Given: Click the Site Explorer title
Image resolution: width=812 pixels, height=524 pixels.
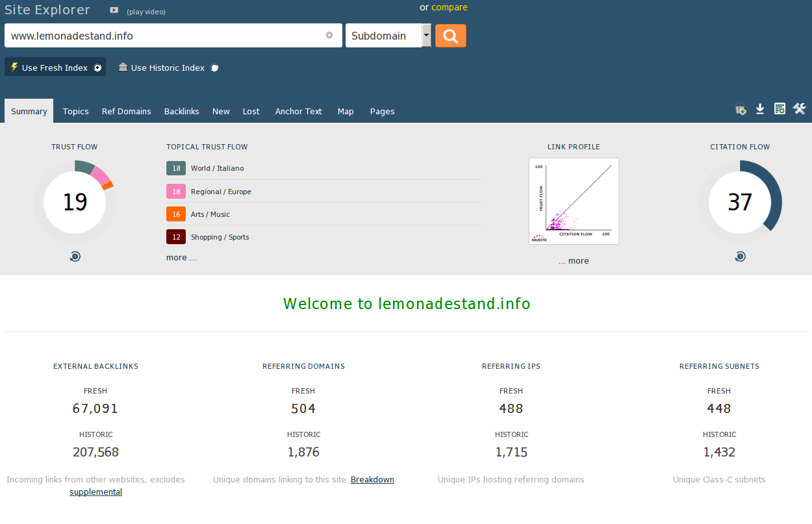Looking at the screenshot, I should pyautogui.click(x=47, y=10).
